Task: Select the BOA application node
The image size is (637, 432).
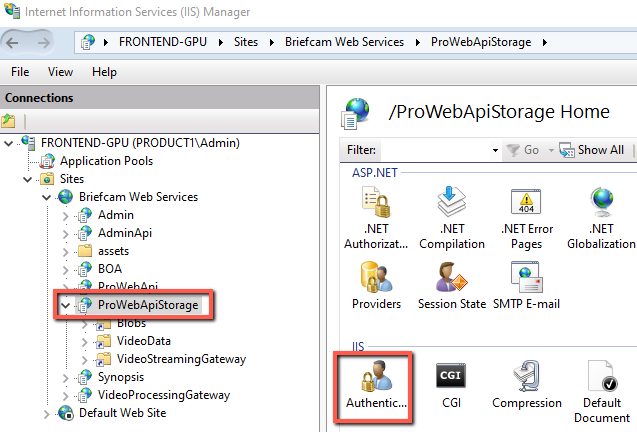Action: click(110, 269)
